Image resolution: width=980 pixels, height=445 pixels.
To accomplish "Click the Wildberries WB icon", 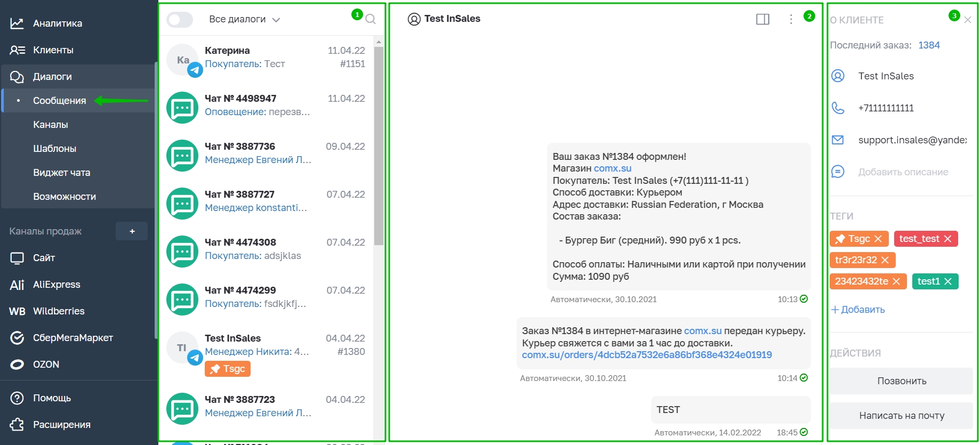I will click(x=17, y=311).
